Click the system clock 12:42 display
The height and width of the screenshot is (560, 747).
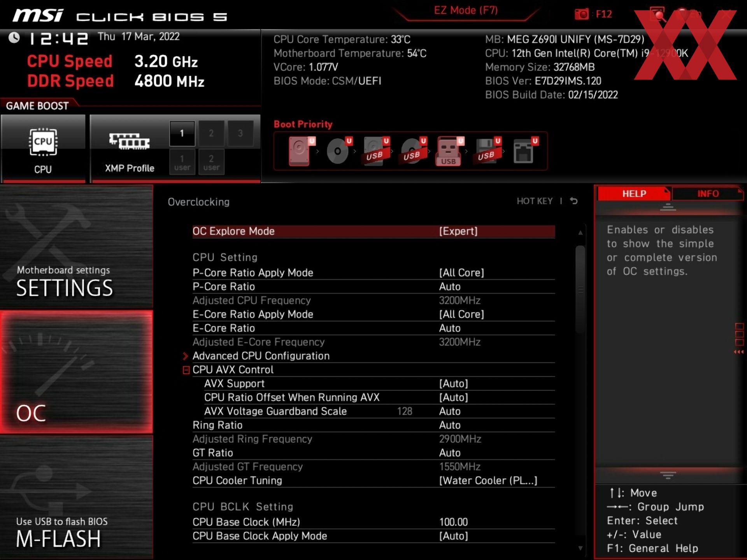(59, 38)
